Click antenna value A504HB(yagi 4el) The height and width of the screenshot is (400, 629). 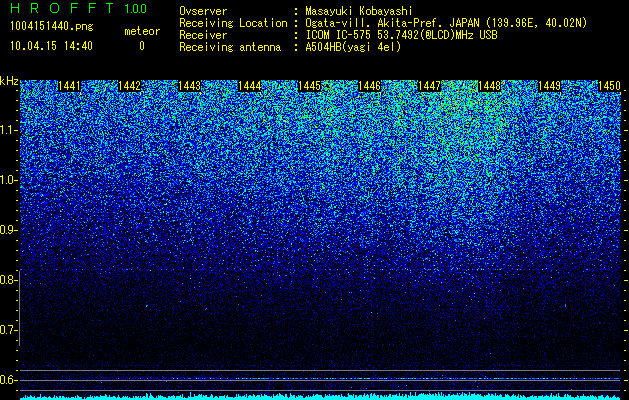[353, 47]
